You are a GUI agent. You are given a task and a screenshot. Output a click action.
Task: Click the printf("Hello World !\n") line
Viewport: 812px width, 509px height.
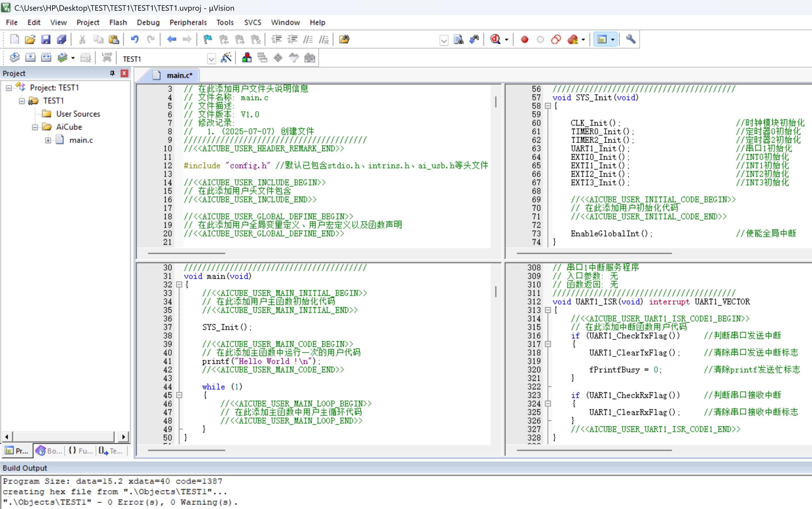click(261, 361)
